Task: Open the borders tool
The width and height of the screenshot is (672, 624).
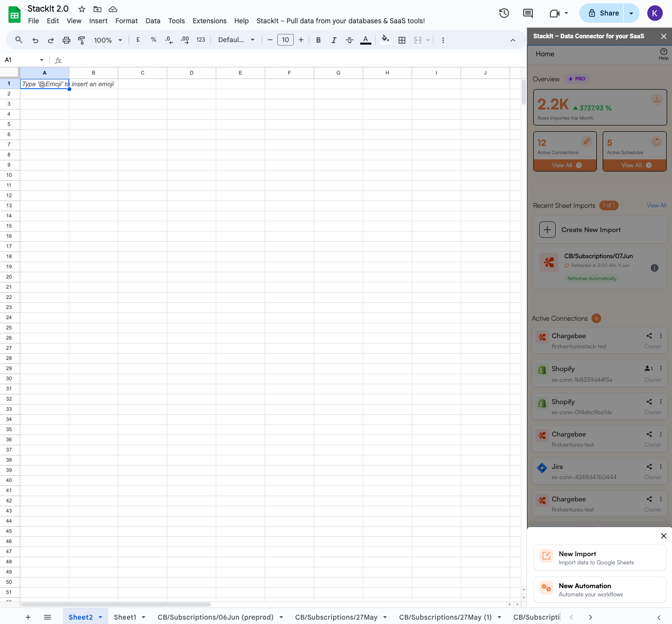Action: coord(402,40)
